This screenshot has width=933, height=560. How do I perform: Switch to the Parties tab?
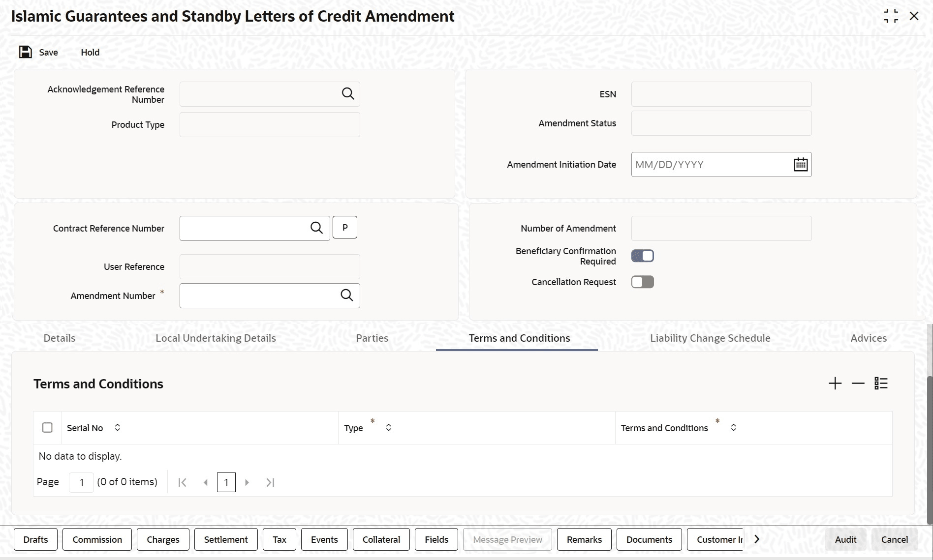pos(372,338)
